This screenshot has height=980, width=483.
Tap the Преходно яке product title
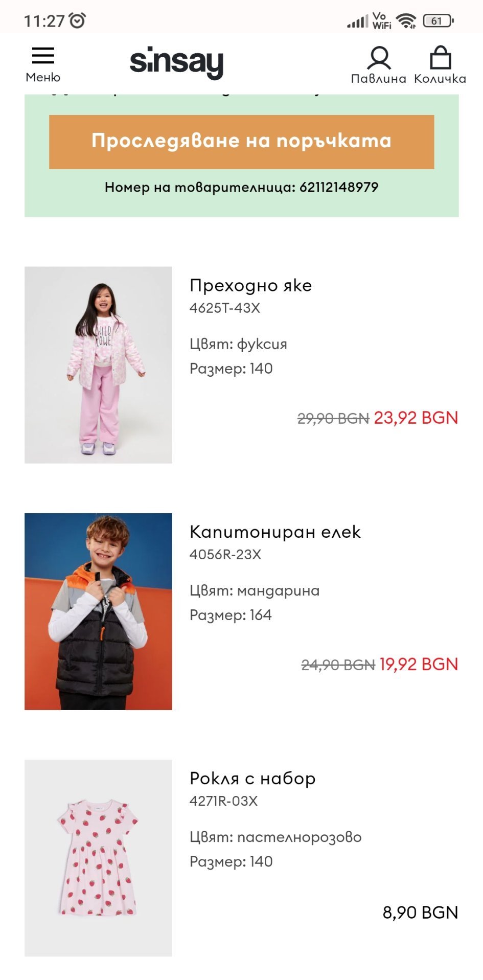[250, 285]
